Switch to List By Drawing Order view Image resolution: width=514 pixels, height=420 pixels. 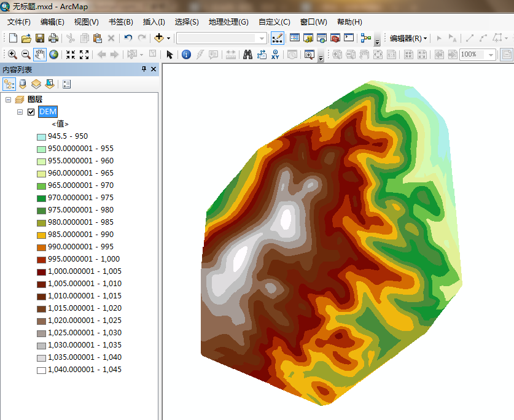click(9, 84)
